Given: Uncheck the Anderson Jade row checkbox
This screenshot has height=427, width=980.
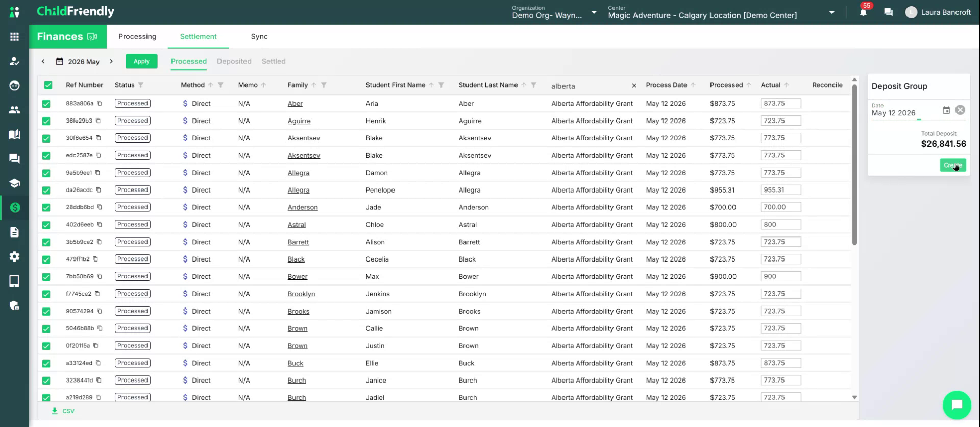Looking at the screenshot, I should pyautogui.click(x=46, y=207).
